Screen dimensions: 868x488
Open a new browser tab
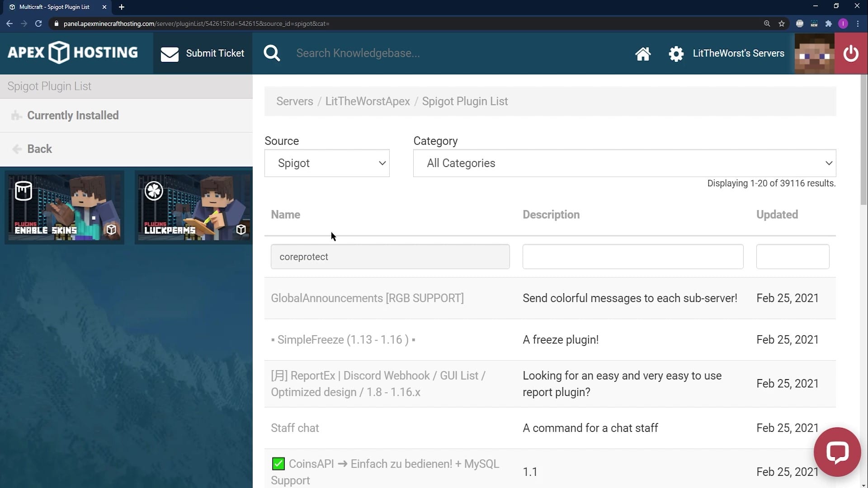click(x=121, y=7)
